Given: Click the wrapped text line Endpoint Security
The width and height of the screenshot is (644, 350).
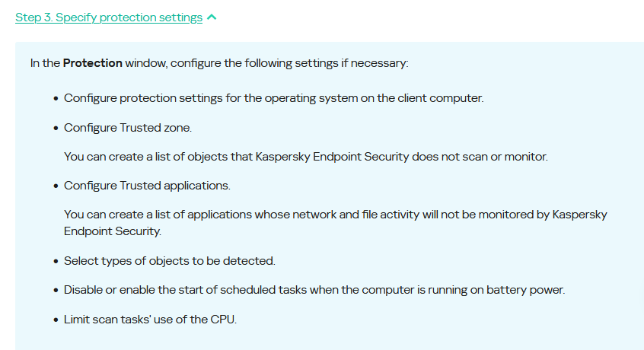Looking at the screenshot, I should click(112, 231).
